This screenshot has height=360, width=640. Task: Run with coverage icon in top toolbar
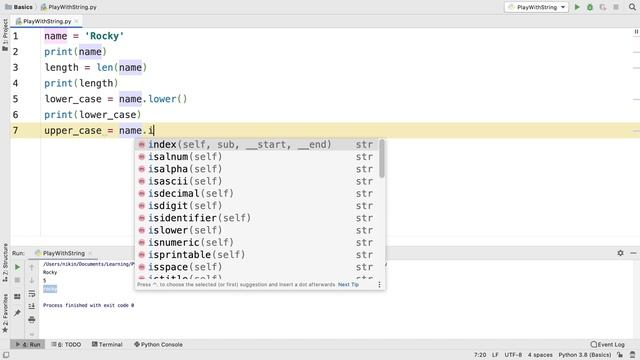tap(603, 7)
